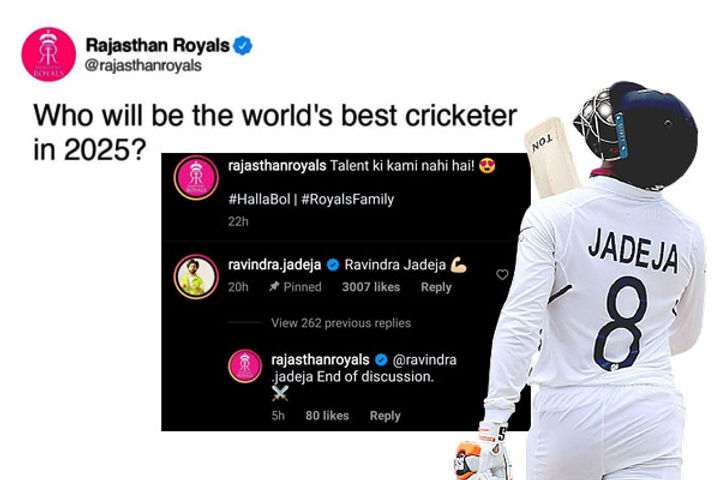
Task: Open ravindra.jadeja profile picture
Action: (196, 277)
